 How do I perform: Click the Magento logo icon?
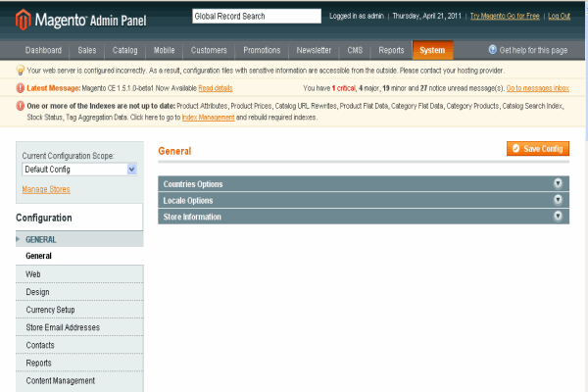(23, 20)
